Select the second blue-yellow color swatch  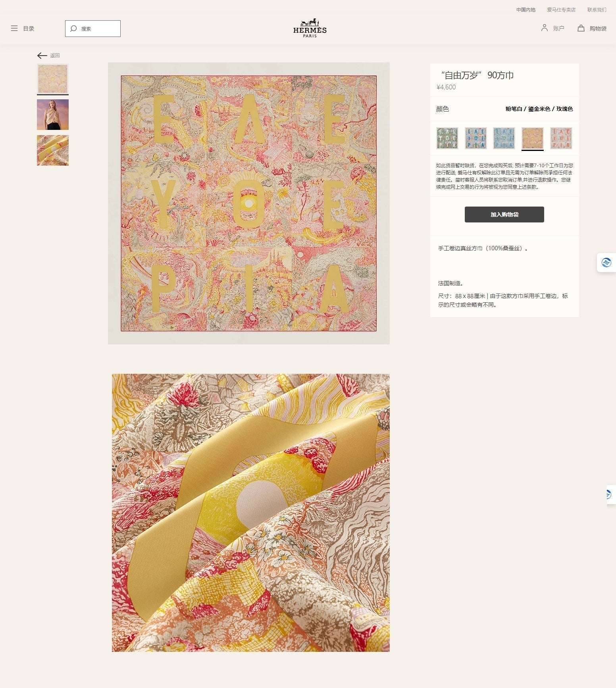pos(476,138)
